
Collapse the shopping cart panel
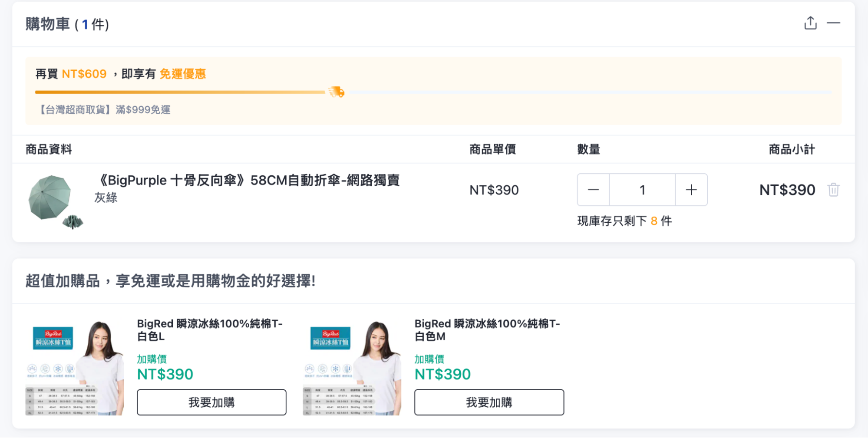click(833, 23)
